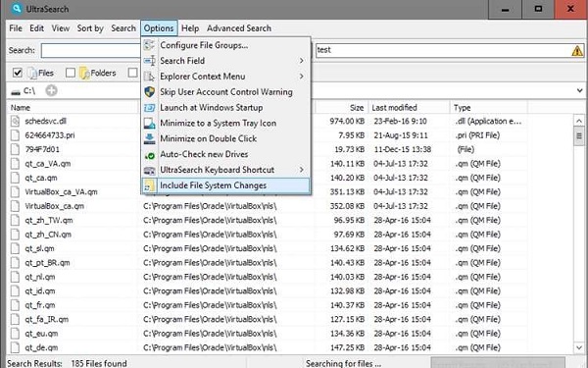The image size is (588, 368).
Task: Click the yellow warning icon in test field
Action: coord(577,50)
